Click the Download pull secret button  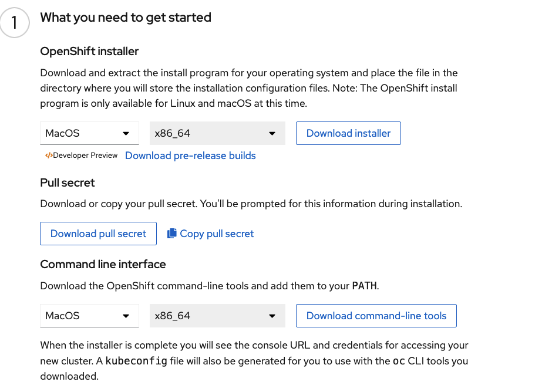98,234
